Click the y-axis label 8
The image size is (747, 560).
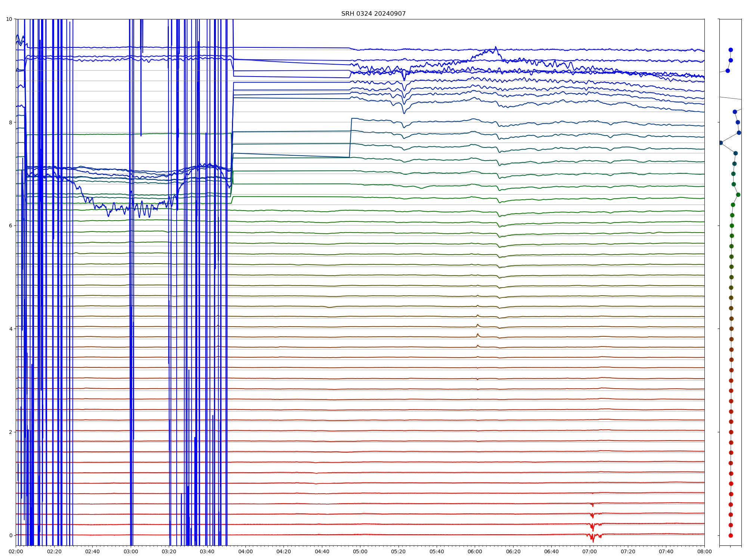tap(10, 122)
